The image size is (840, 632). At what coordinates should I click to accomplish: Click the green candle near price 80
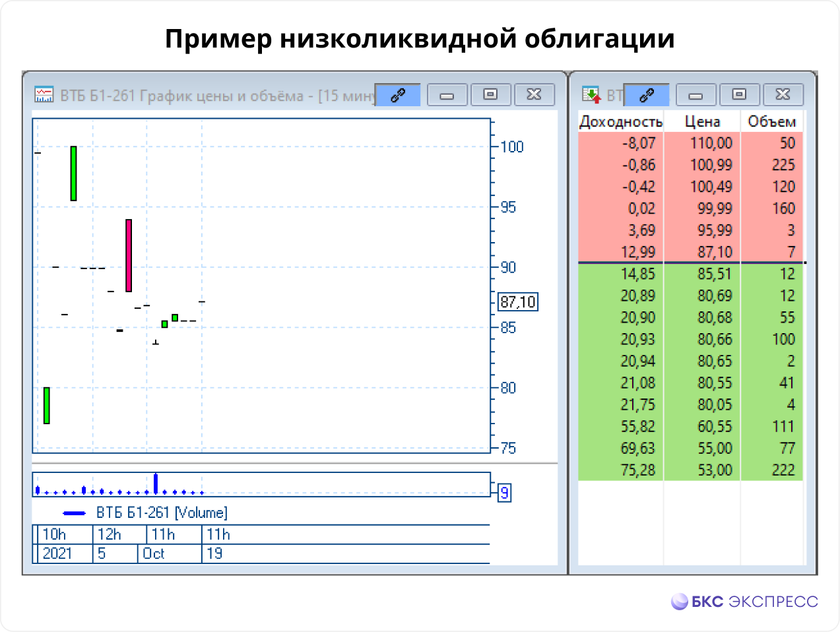pos(46,405)
